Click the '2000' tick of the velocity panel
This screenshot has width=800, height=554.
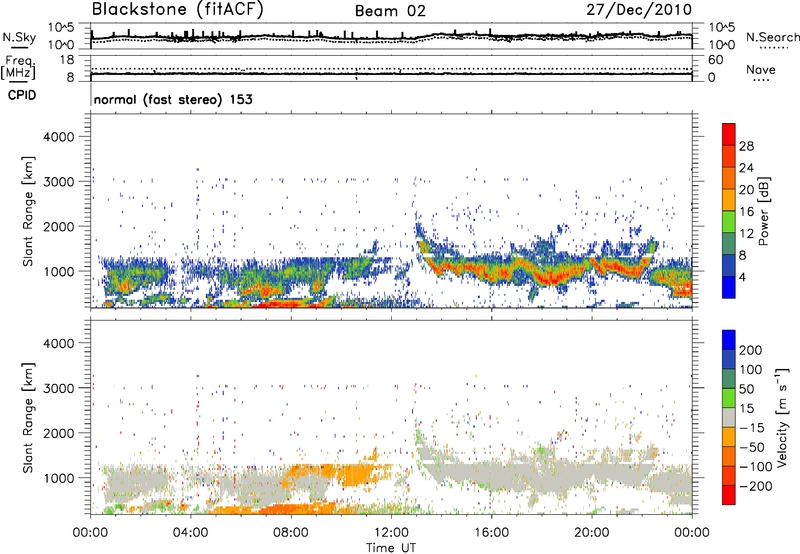pos(59,433)
